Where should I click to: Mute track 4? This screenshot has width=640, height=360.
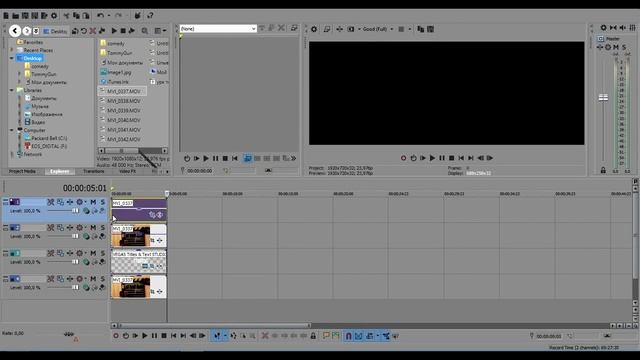[x=93, y=279]
